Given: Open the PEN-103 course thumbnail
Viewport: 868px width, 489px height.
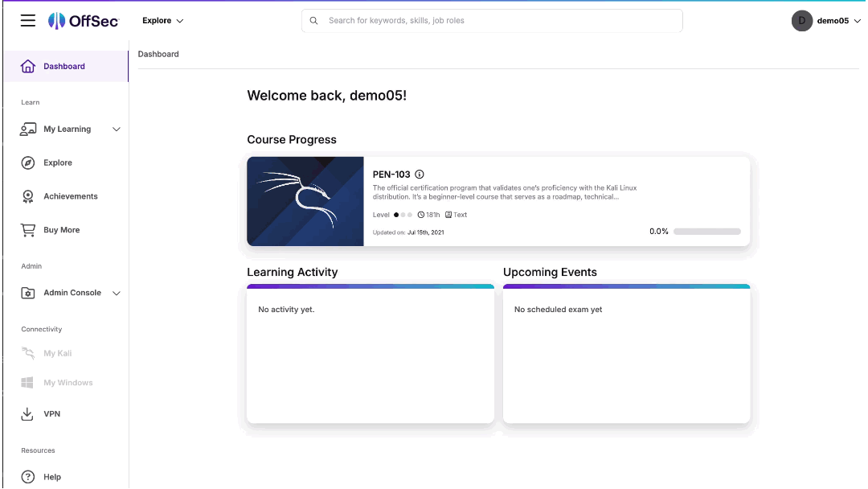Looking at the screenshot, I should pos(305,202).
